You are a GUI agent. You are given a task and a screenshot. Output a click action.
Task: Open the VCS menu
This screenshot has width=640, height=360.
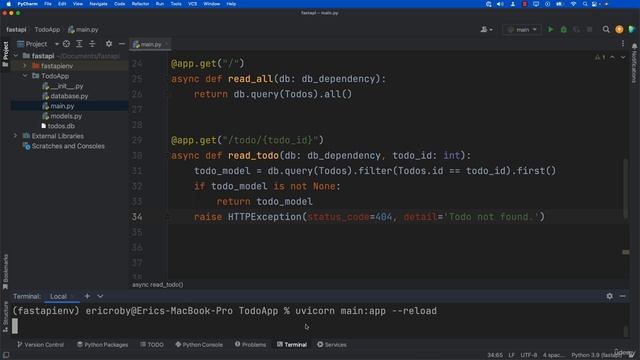pos(192,4)
